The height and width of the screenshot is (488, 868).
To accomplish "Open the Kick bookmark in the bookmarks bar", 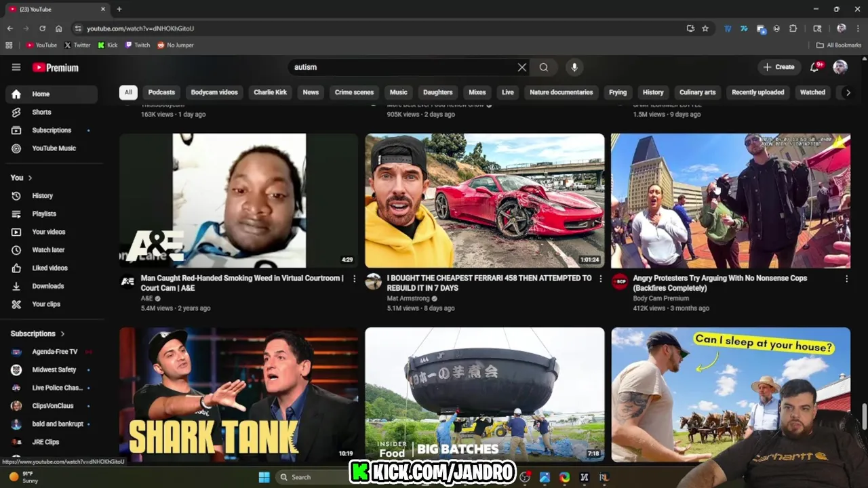I will pos(108,45).
